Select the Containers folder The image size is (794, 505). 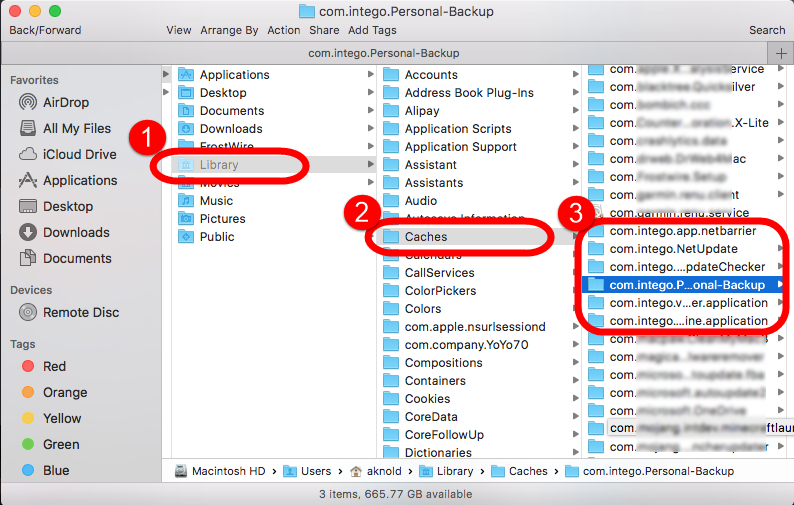point(424,380)
